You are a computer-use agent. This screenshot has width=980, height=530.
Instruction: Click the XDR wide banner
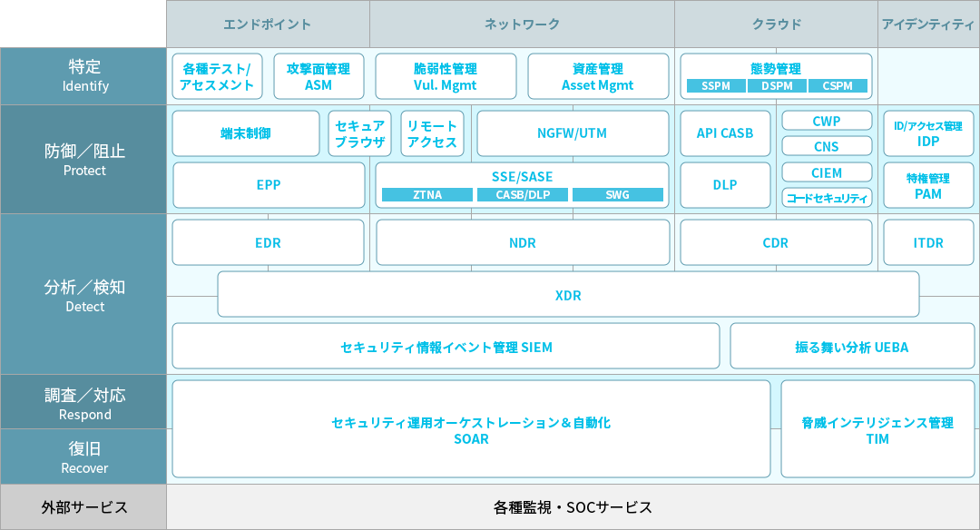[569, 295]
